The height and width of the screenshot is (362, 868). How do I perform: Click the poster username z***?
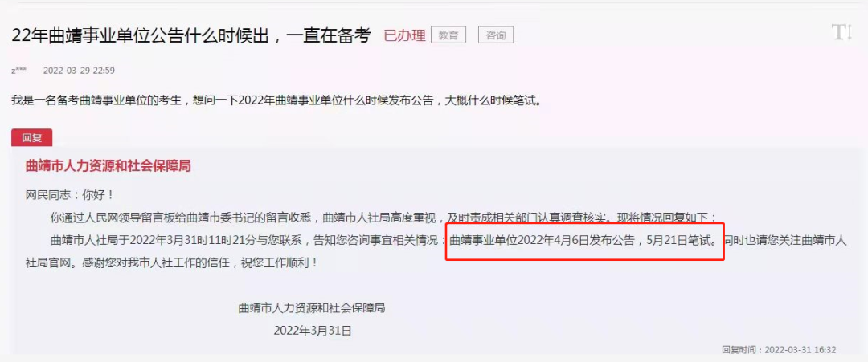click(x=18, y=71)
